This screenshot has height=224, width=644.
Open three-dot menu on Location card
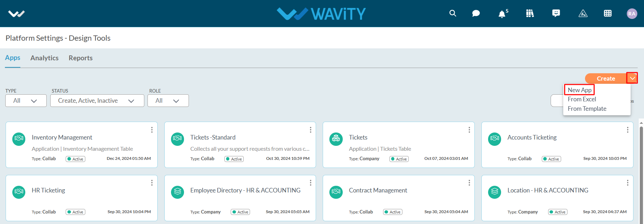pyautogui.click(x=627, y=183)
